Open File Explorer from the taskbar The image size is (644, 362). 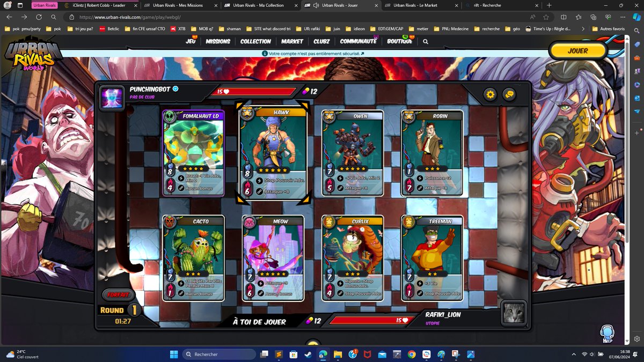click(338, 354)
